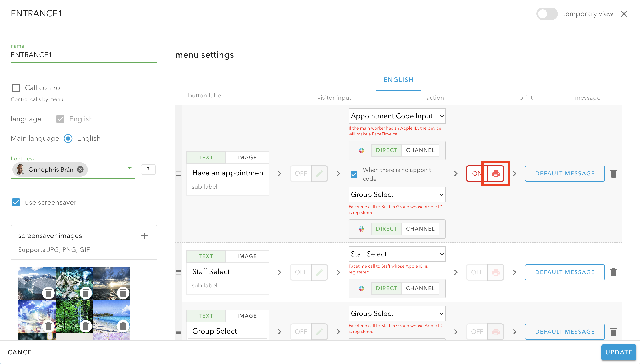Click the sub label field under Staff Select
The image size is (640, 364).
228,285
